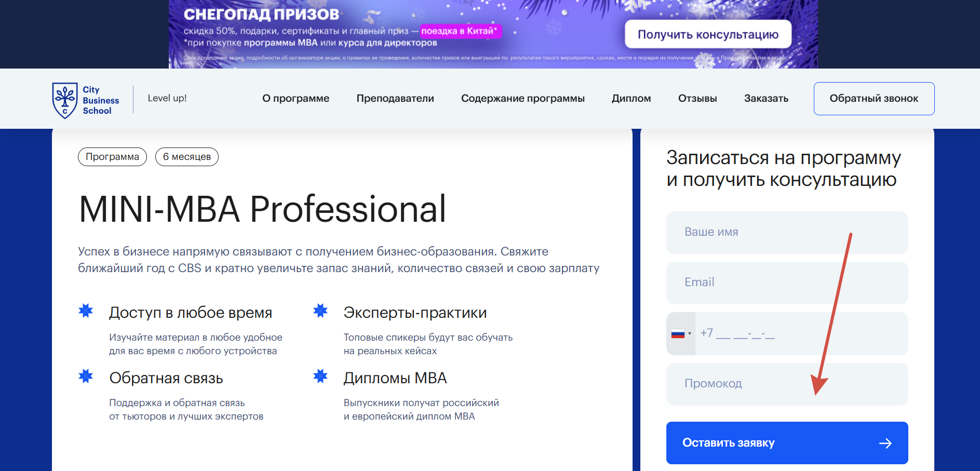The width and height of the screenshot is (980, 471).
Task: Click the blue star beside "Дипломы MBA"
Action: click(x=320, y=376)
